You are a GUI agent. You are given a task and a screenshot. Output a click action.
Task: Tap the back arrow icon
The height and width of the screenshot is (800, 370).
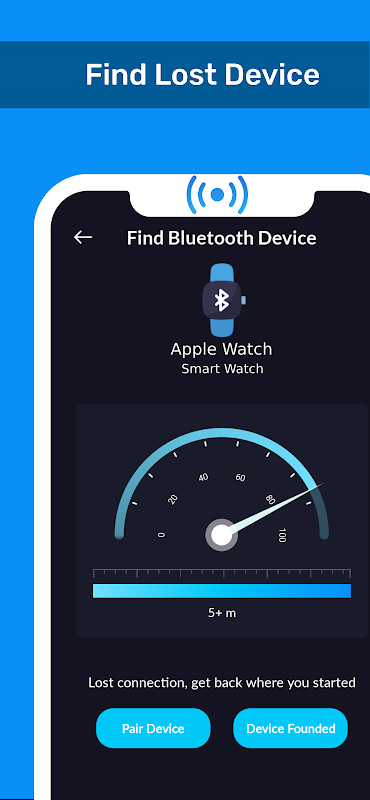83,237
